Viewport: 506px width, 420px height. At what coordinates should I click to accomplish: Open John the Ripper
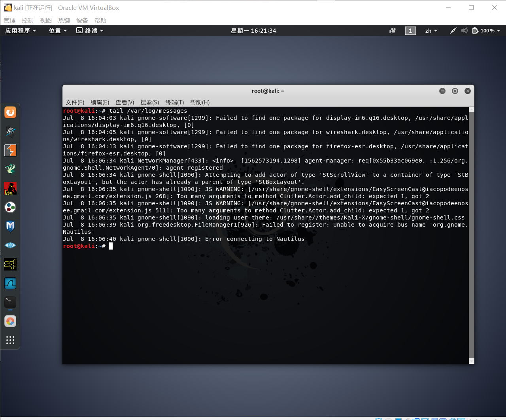10,189
